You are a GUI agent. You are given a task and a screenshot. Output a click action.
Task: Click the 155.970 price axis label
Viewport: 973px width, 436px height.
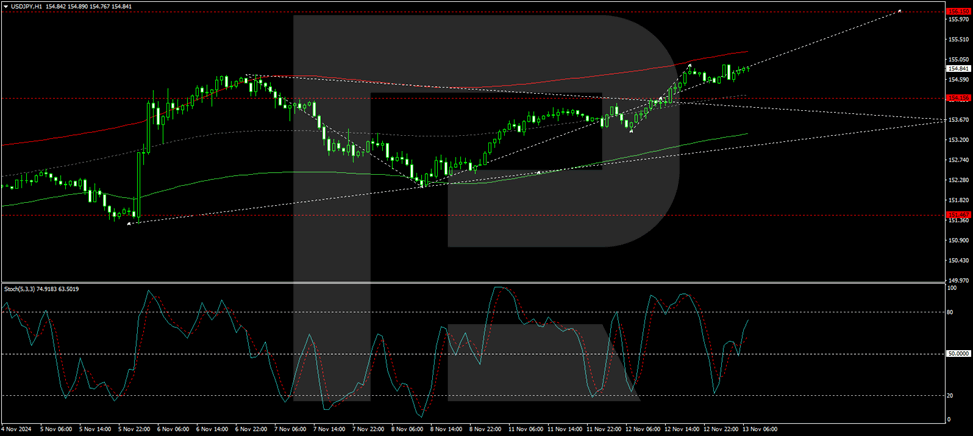tap(957, 19)
